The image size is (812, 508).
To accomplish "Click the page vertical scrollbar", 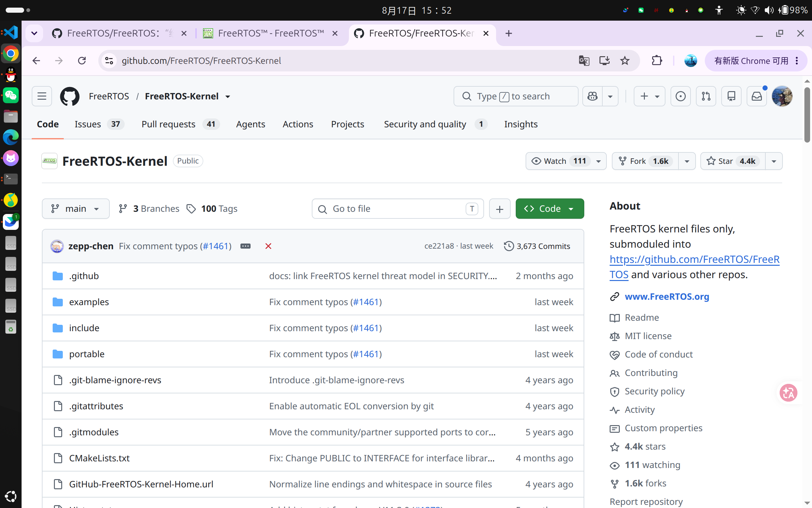I will point(807,114).
